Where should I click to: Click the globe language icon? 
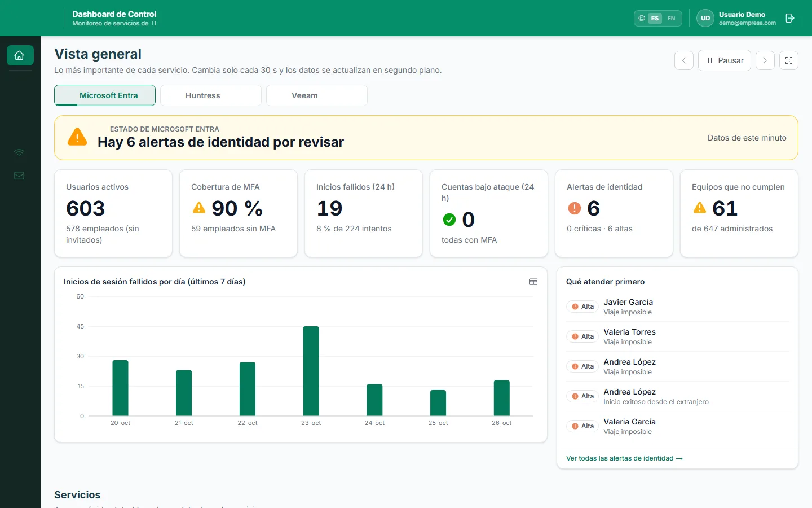pos(642,18)
